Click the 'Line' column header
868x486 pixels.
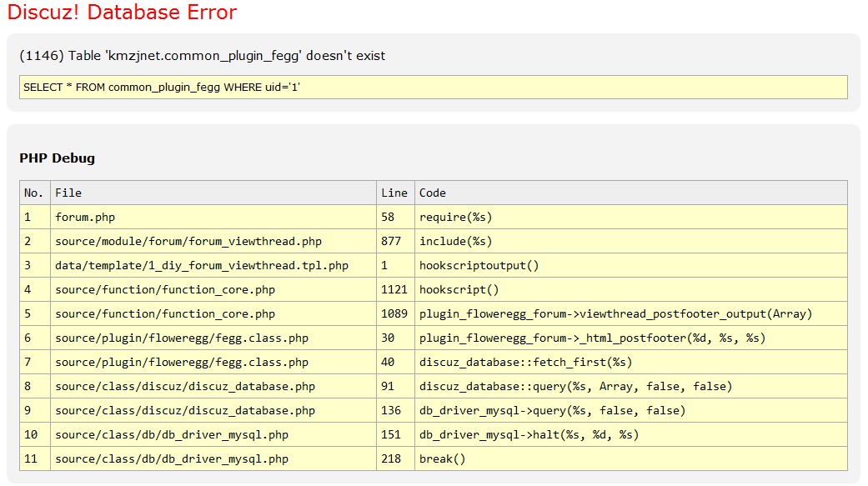395,193
